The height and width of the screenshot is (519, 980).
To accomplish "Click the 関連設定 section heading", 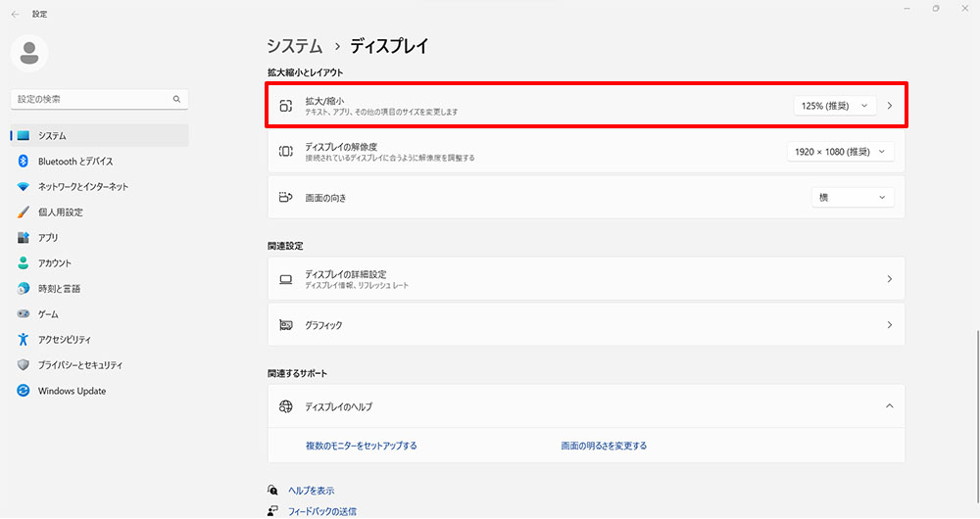I will pos(285,246).
